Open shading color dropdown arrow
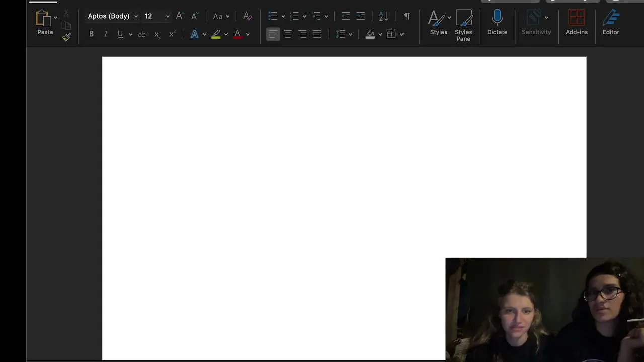644x362 pixels. [380, 34]
